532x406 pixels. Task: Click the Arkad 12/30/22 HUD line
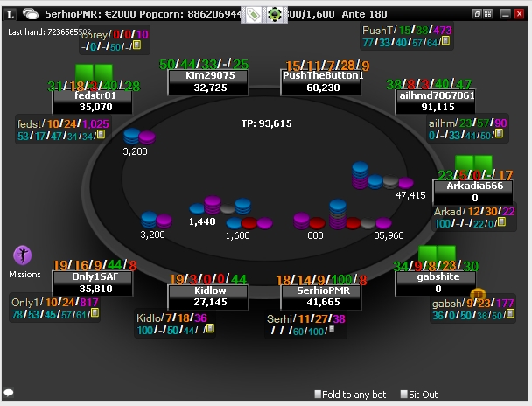pos(474,211)
